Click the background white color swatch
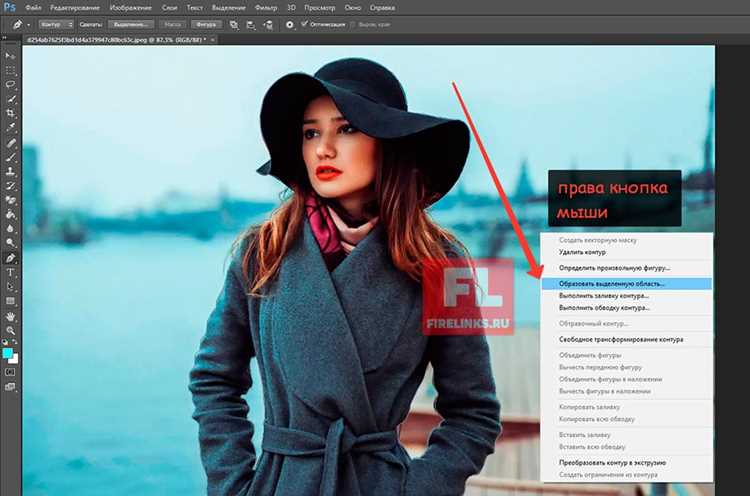The image size is (750, 496). tap(14, 359)
